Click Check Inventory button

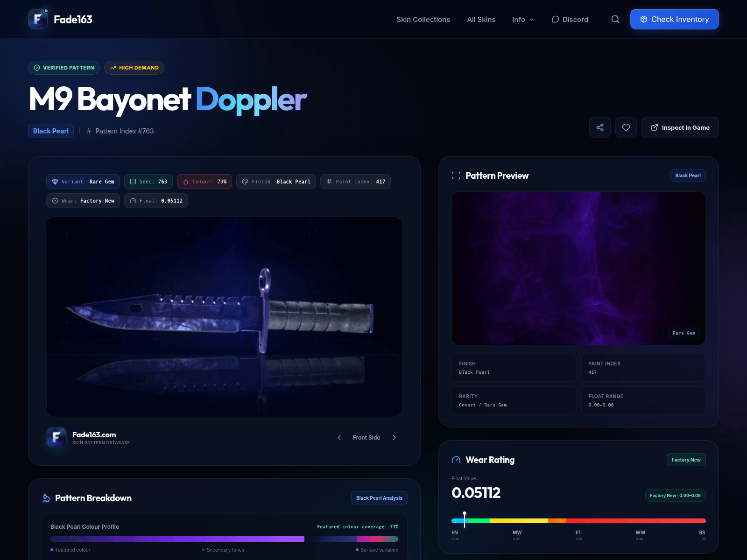[x=675, y=19]
